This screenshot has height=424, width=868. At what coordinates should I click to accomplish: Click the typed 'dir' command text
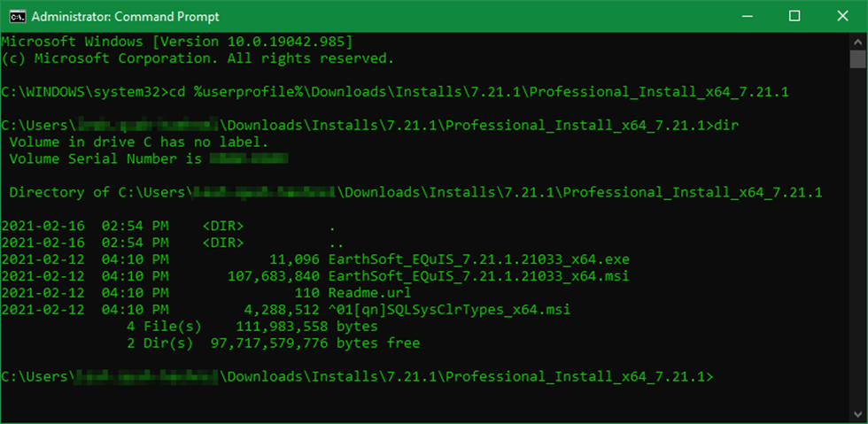pos(727,126)
